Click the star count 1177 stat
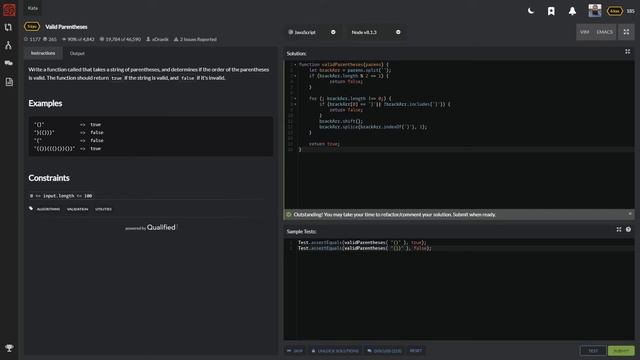640x360 pixels. (32, 39)
